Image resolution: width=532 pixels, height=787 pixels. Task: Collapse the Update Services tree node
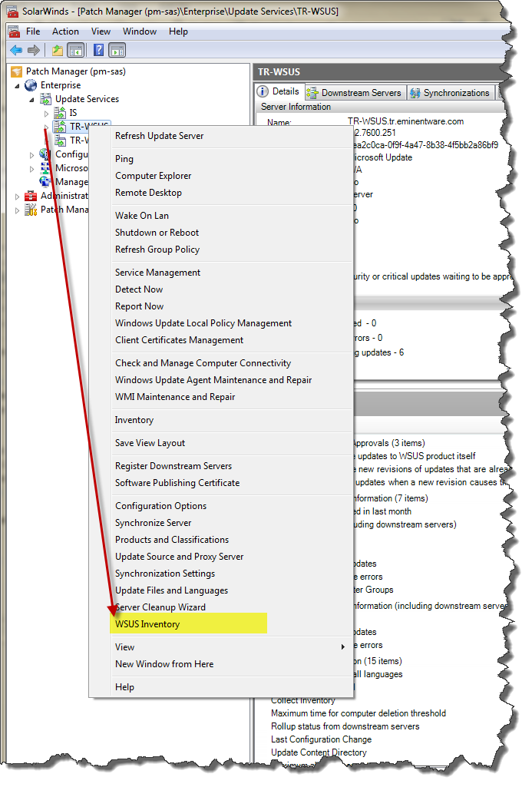coord(31,99)
